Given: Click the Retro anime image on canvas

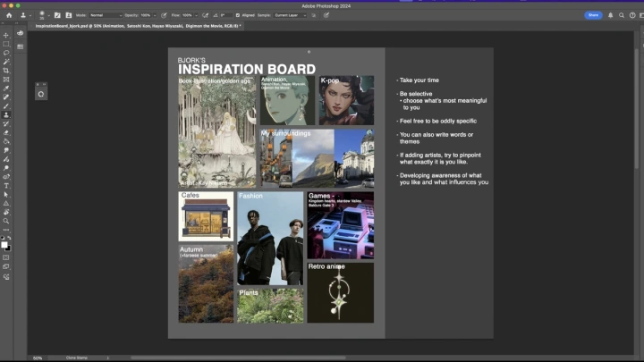Looking at the screenshot, I should coord(341,292).
